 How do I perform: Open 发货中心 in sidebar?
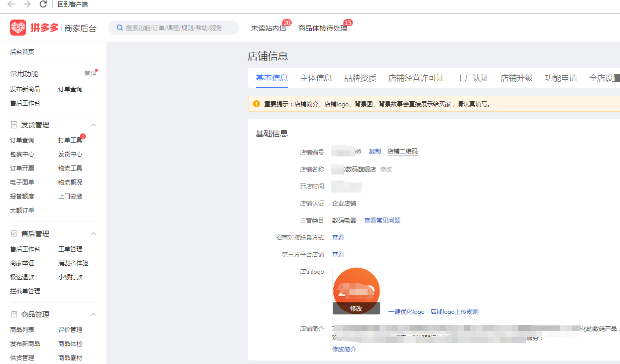coord(70,154)
